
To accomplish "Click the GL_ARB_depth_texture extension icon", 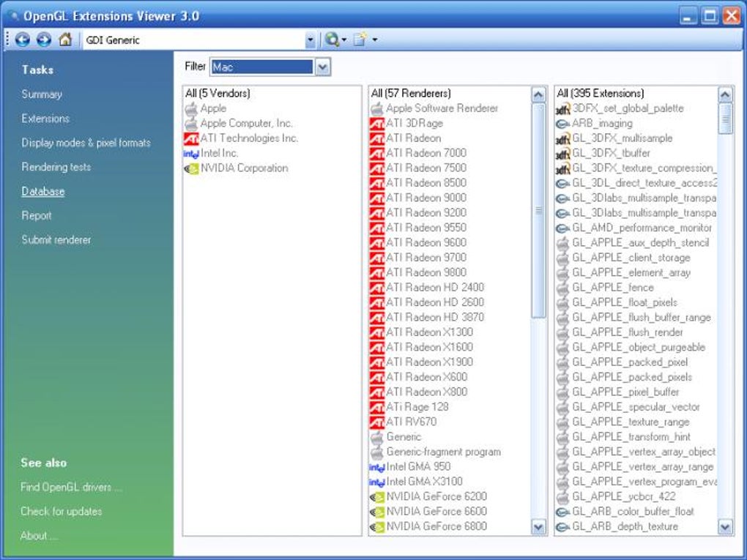I will (x=562, y=526).
